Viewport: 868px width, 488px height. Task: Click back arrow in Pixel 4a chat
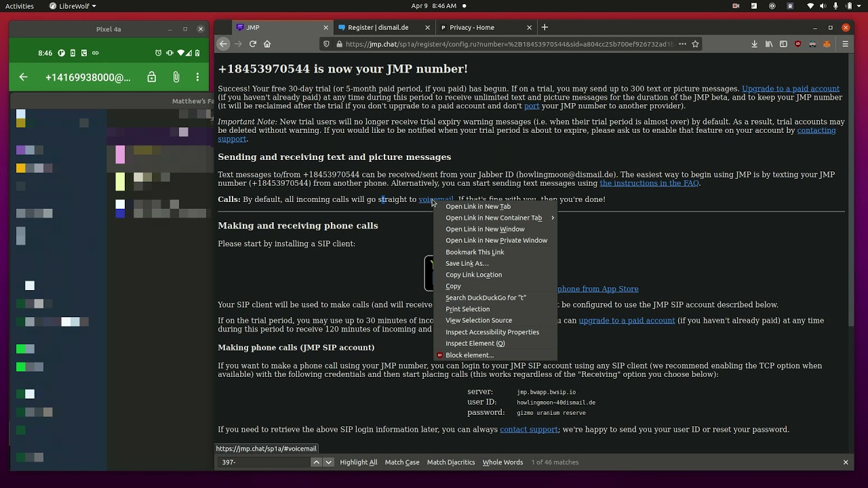[23, 77]
